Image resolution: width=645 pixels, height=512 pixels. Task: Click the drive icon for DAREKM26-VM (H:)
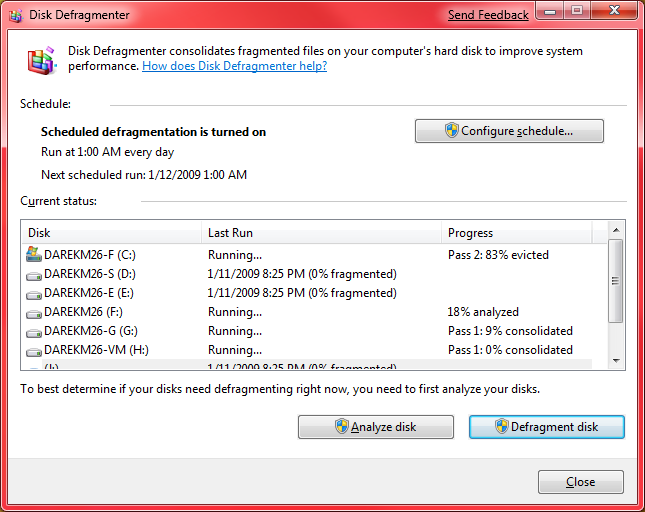click(x=34, y=351)
